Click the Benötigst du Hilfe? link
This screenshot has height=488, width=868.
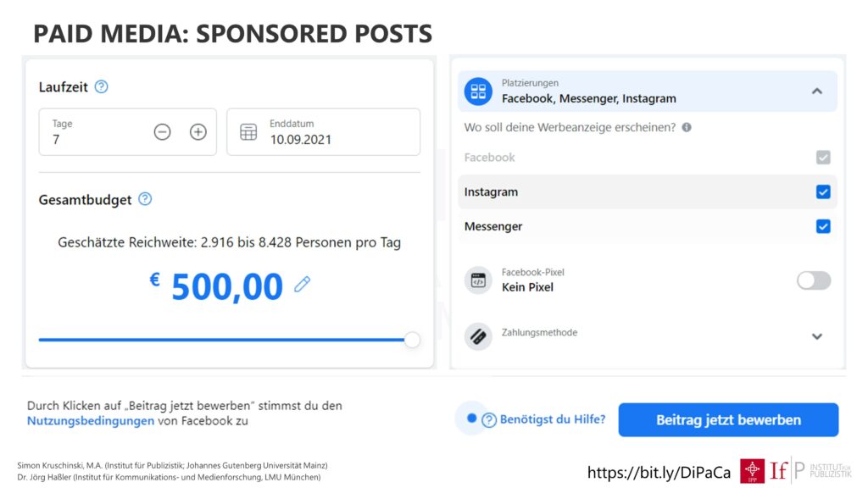[553, 419]
